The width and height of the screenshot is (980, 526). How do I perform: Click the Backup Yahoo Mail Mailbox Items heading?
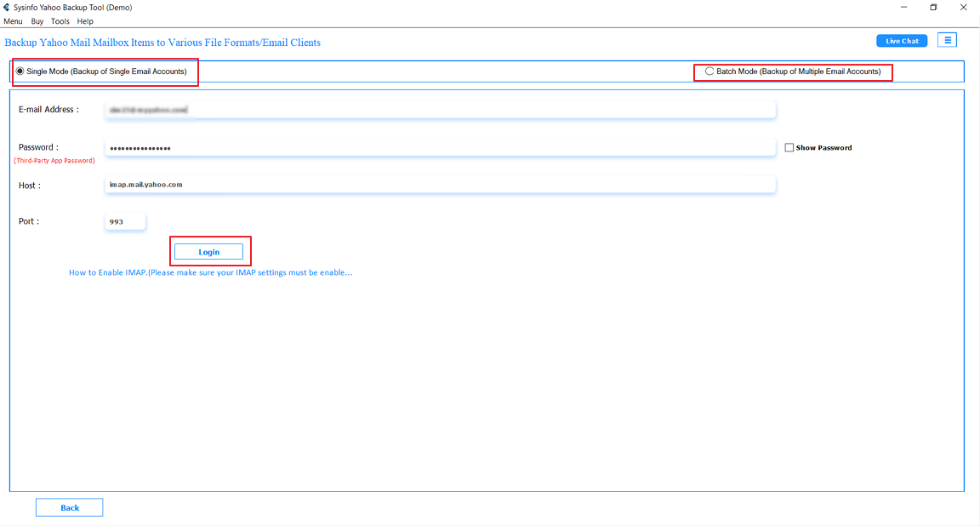[162, 43]
